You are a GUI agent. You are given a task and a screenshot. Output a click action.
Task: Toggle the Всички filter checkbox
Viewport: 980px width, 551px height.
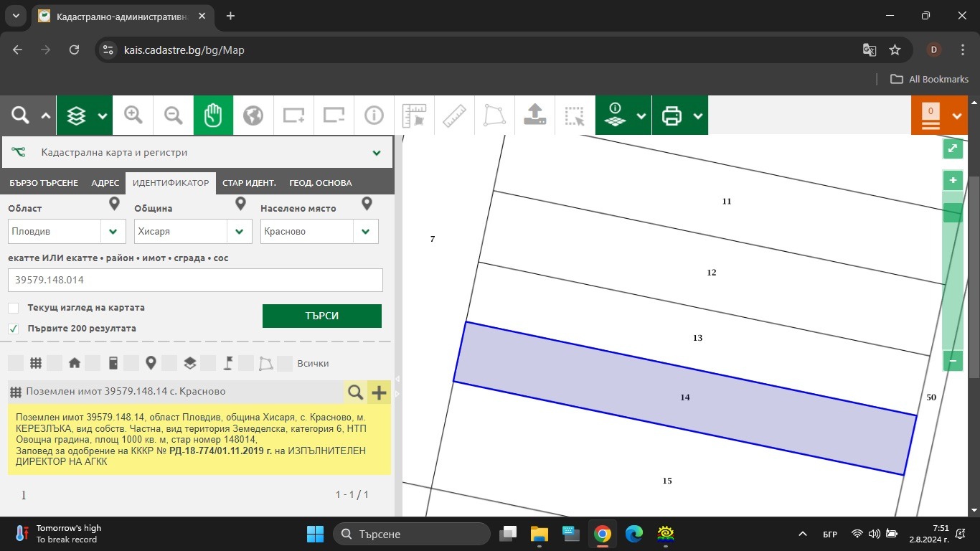(x=285, y=363)
